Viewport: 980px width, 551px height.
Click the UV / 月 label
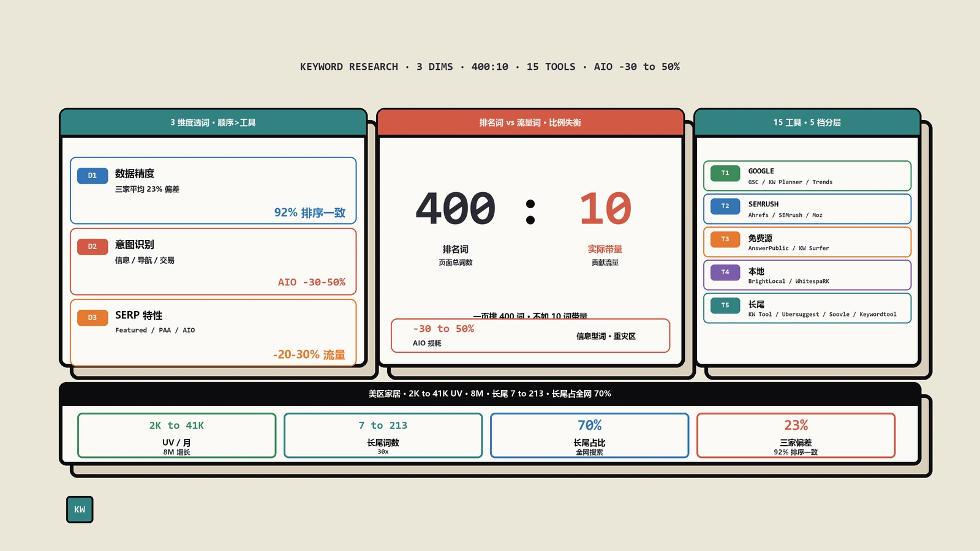click(177, 443)
